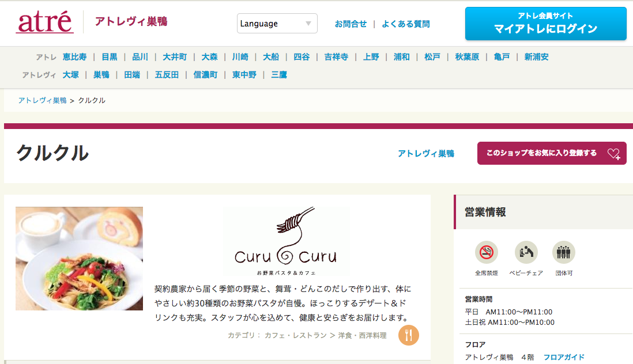Viewport: 633px width, 364px height.
Task: Register shop as favorite with このショップをお気に入り登録する
Action: 552,153
